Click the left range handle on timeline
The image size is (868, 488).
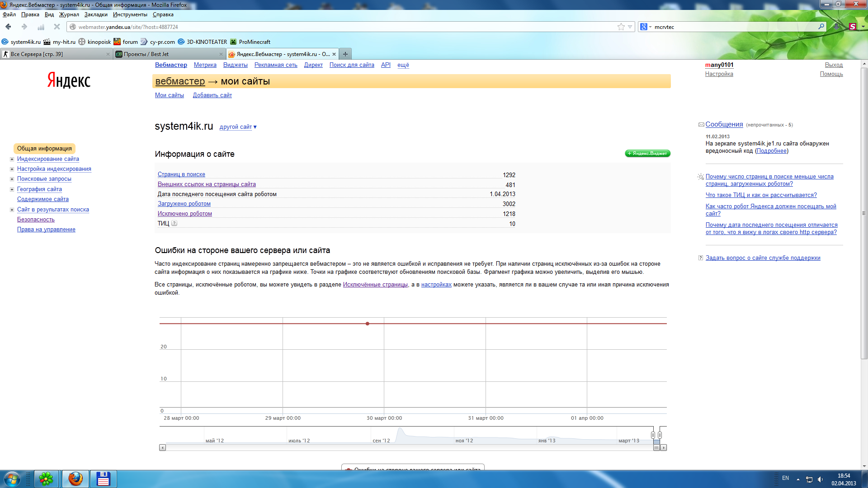[x=653, y=435]
